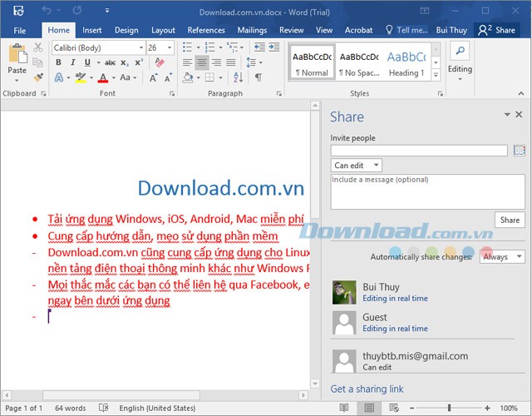Click the zoom slider in status bar
The image size is (532, 416).
(x=450, y=409)
